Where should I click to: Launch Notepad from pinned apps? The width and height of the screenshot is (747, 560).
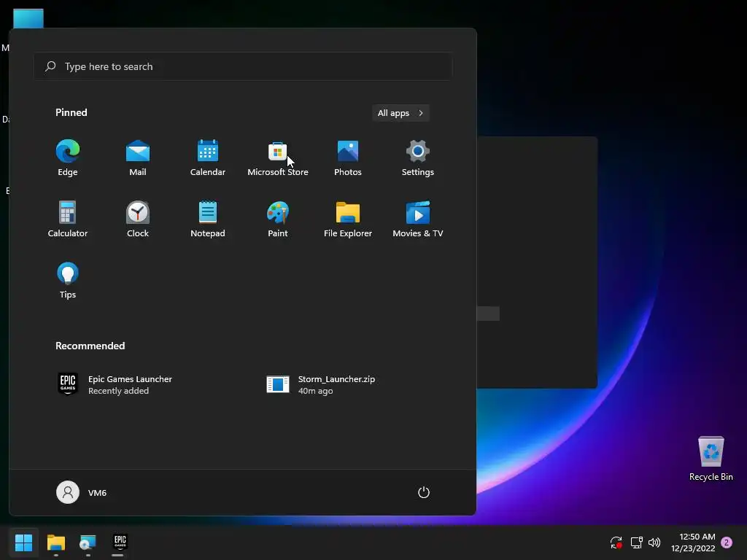tap(208, 219)
